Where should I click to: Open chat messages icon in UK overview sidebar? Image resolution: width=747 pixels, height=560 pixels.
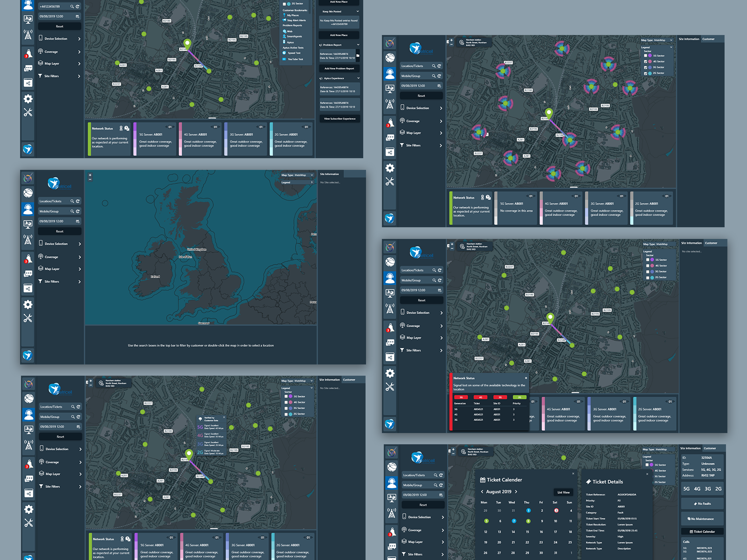(x=28, y=273)
